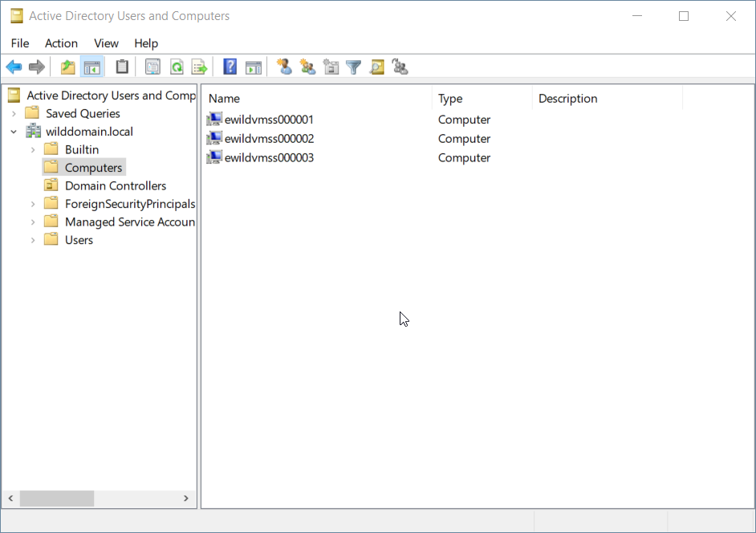Collapse the wilddomain.local node
This screenshot has width=756, height=533.
pos(14,132)
